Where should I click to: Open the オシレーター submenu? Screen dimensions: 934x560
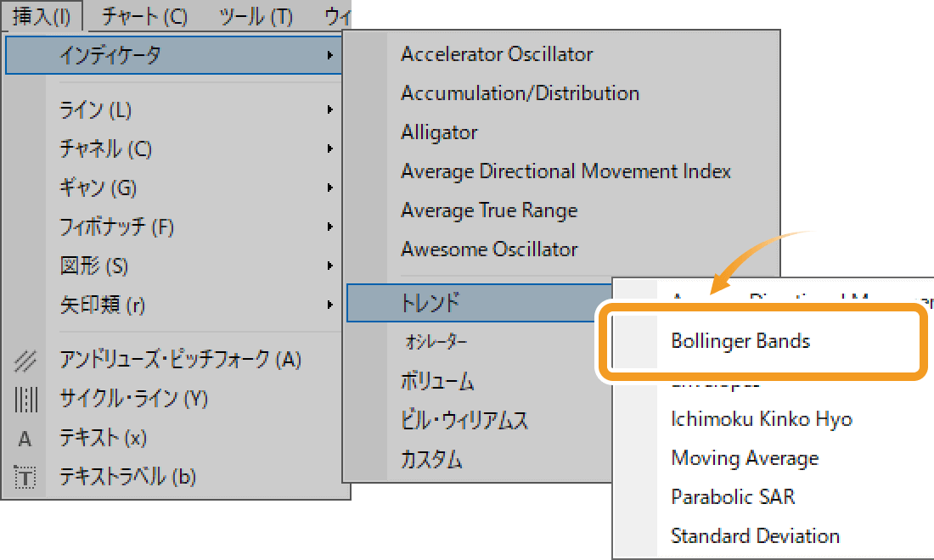pyautogui.click(x=436, y=342)
